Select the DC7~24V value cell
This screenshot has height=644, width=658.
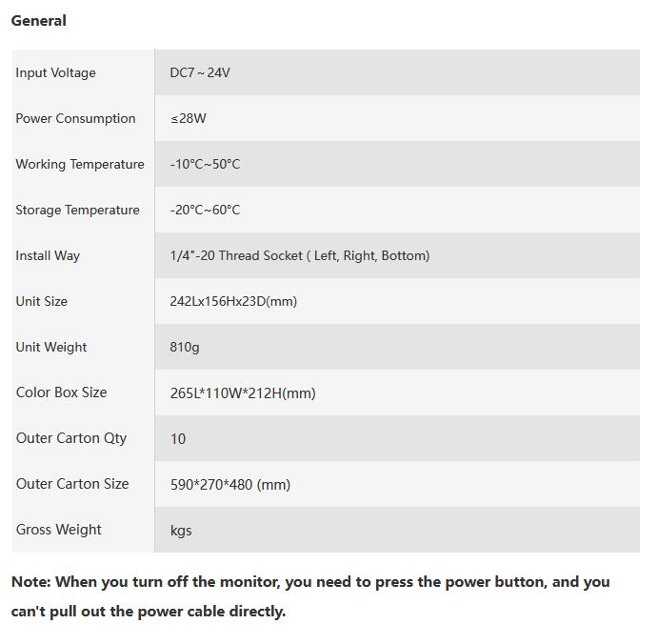pos(200,72)
